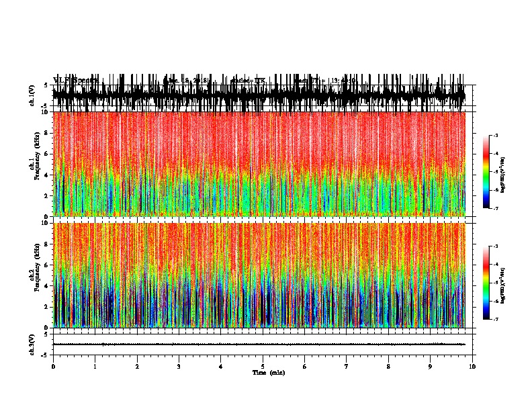532x411 pixels.
Task: Click the ch.3 flat waveform trace
Action: [259, 345]
